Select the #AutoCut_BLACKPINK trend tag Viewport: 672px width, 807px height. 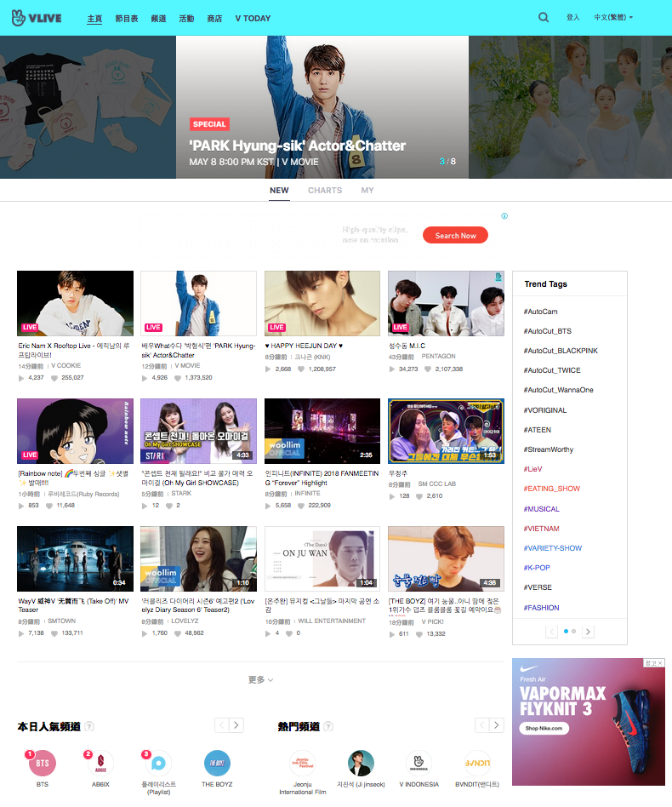coord(561,351)
